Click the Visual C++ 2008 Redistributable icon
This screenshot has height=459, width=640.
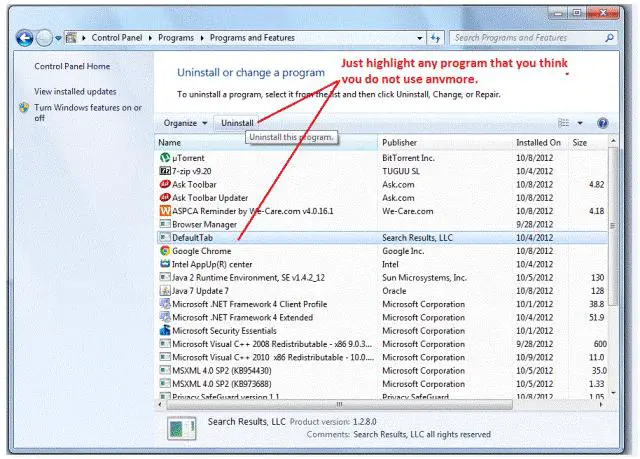tap(165, 344)
